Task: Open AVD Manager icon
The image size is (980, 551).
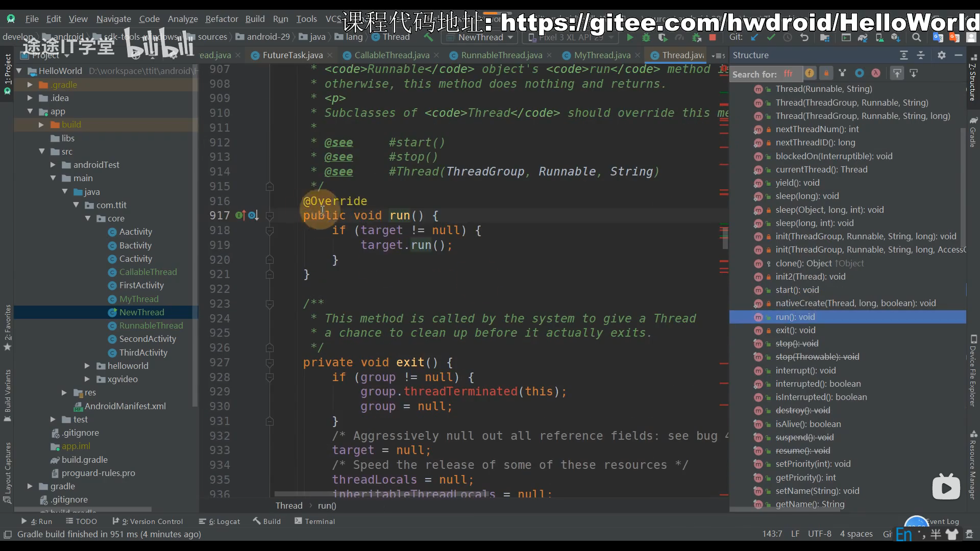Action: pyautogui.click(x=879, y=37)
